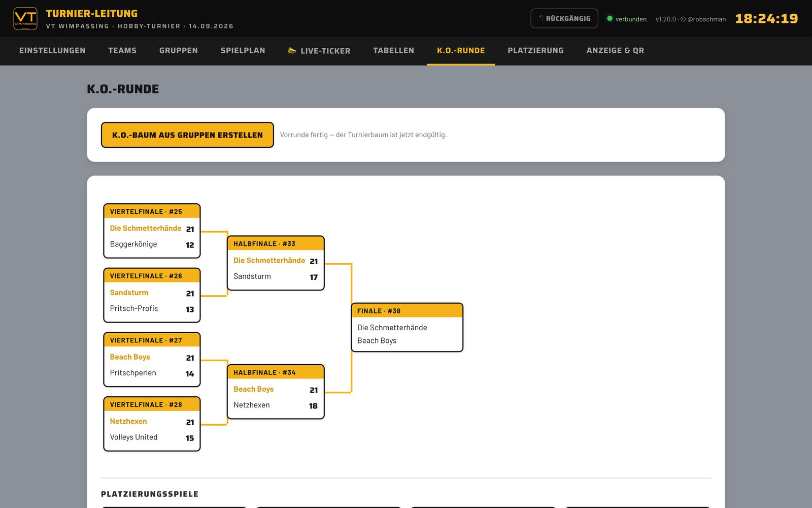Viewport: 812px width, 508px height.
Task: Click Beach Boys winner in Viertelfinale #27
Action: pos(130,357)
